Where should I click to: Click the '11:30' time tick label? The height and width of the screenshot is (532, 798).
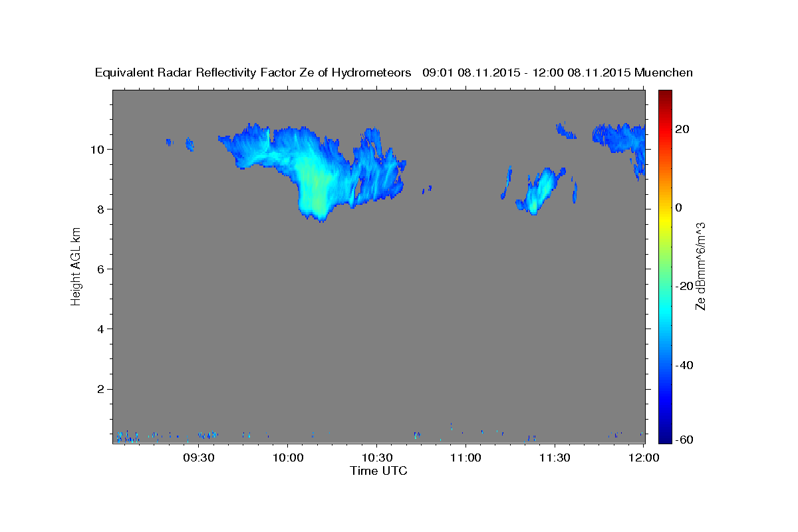[554, 458]
